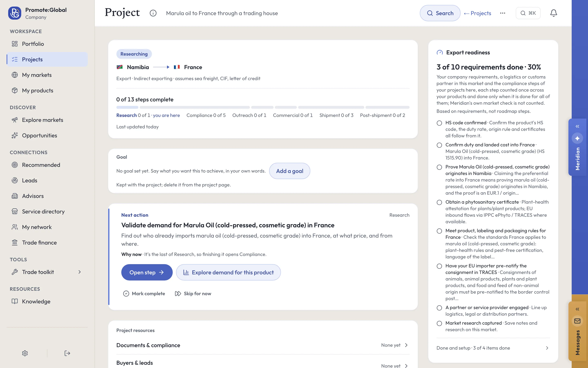Viewport: 588px width, 368px height.
Task: Click the Opportunities sparkles icon
Action: (x=14, y=135)
